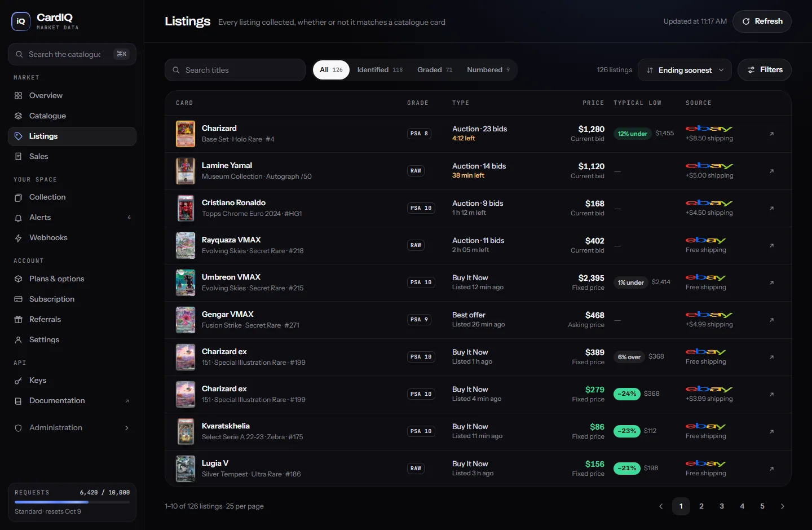Open the Rayquaza VMAX listing external arrow
Screen dimensions: 812x530
pos(771,245)
